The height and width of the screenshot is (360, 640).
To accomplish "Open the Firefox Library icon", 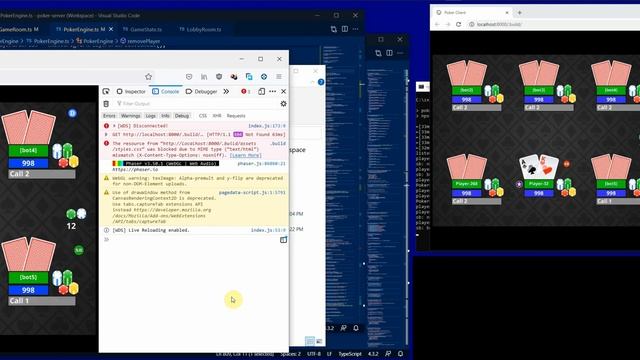I will click(x=204, y=76).
